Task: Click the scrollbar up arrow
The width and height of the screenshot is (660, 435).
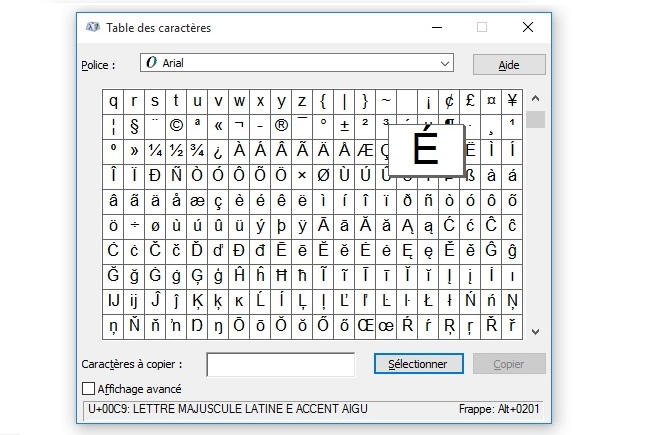Action: (535, 99)
